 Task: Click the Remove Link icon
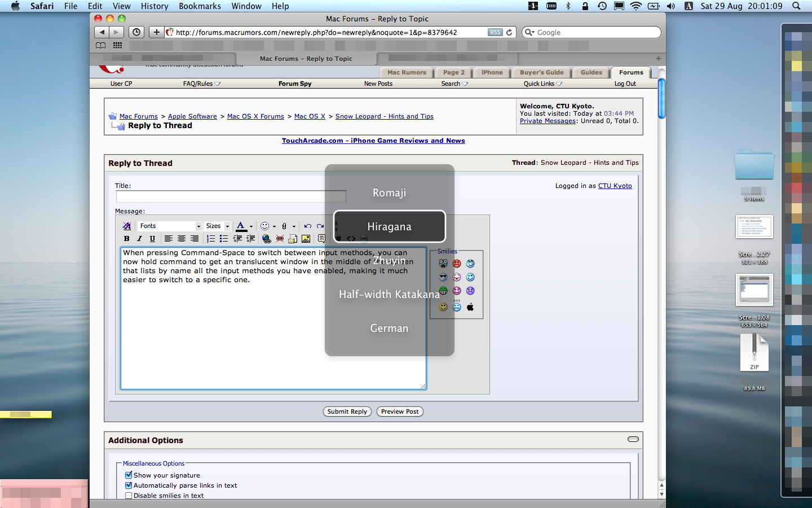(x=280, y=239)
